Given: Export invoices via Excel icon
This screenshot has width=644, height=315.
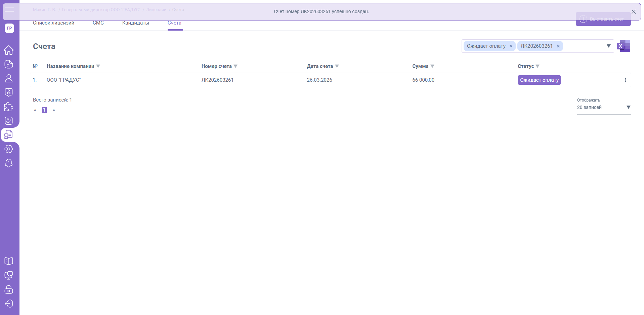Looking at the screenshot, I should click(x=624, y=46).
